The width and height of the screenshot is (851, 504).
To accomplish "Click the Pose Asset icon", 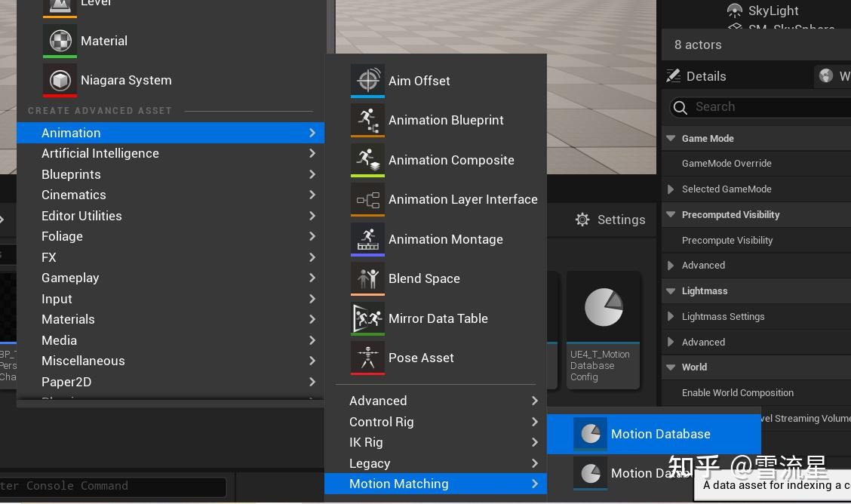I will pos(367,358).
